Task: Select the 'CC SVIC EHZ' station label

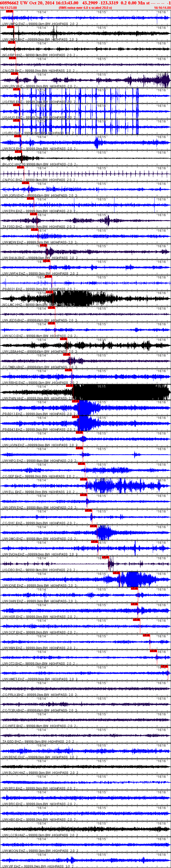Action: click(13, 523)
